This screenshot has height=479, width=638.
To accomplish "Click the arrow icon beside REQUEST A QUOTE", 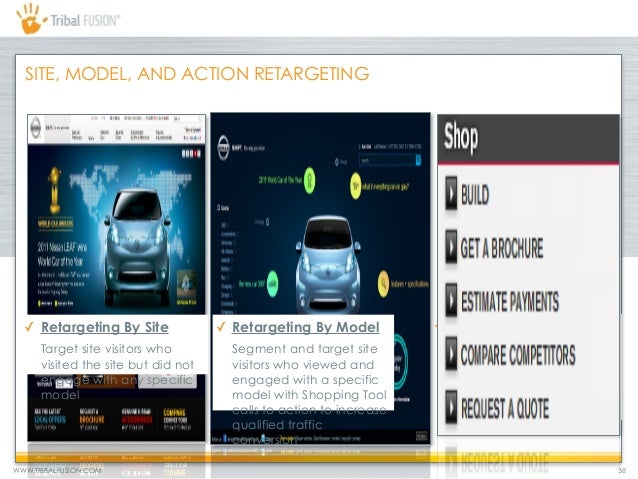I will point(451,407).
